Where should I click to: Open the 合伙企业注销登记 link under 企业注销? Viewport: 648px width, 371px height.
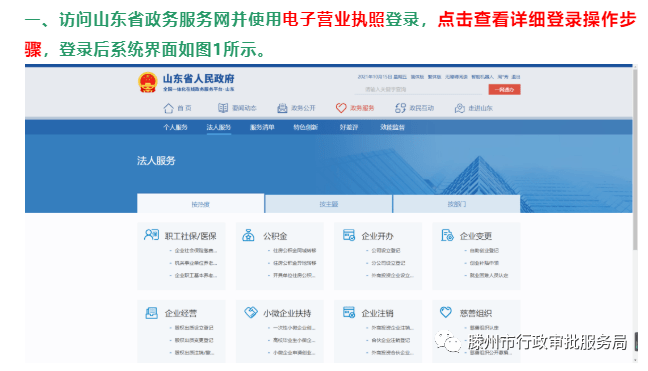tap(391, 340)
